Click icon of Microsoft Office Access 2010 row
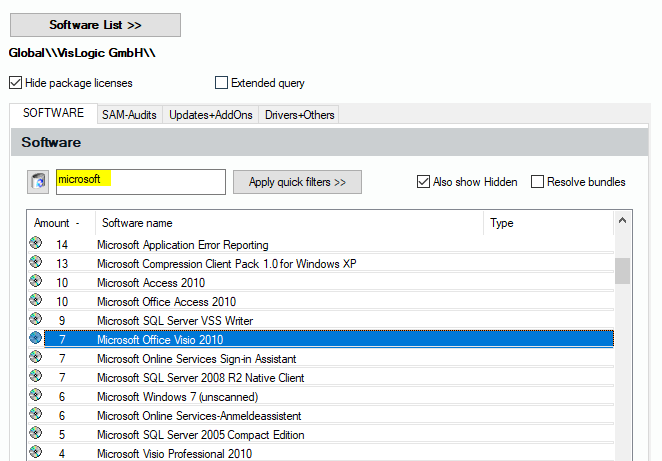 tap(36, 300)
